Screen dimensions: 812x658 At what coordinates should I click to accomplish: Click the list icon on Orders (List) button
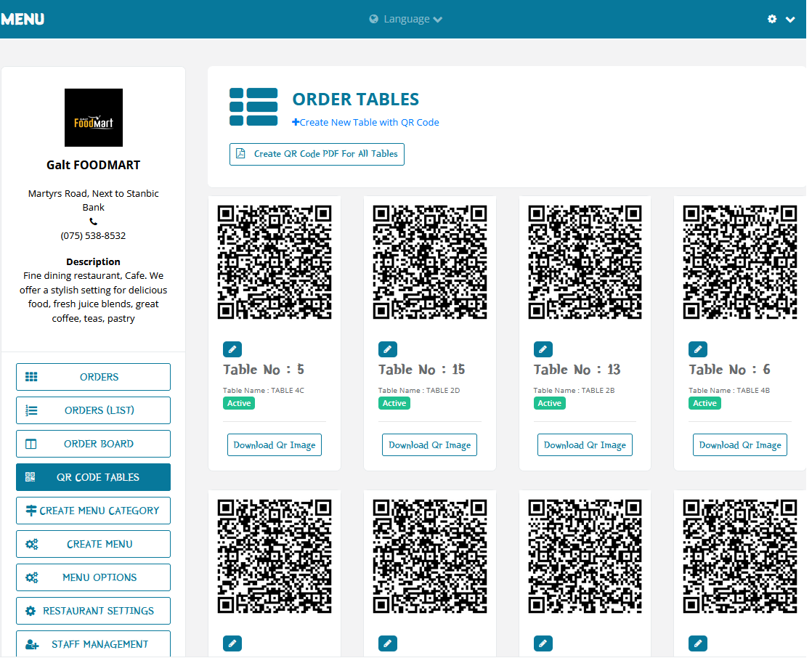[31, 410]
